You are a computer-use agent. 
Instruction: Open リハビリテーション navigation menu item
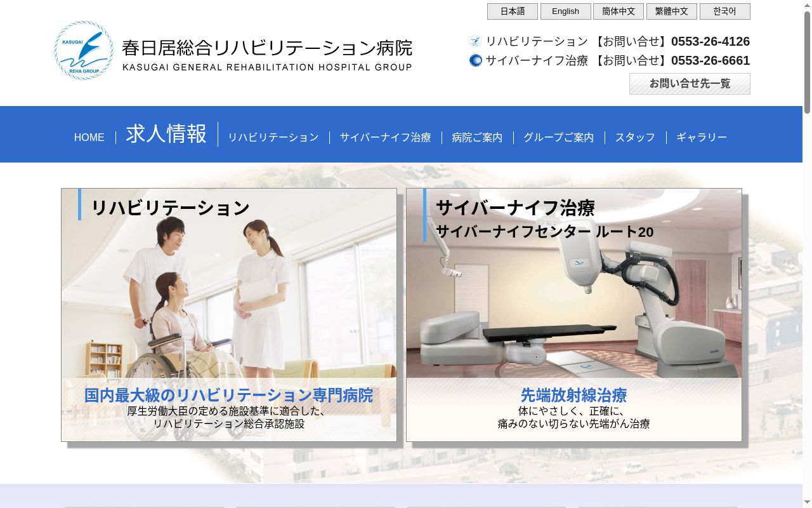coord(273,137)
